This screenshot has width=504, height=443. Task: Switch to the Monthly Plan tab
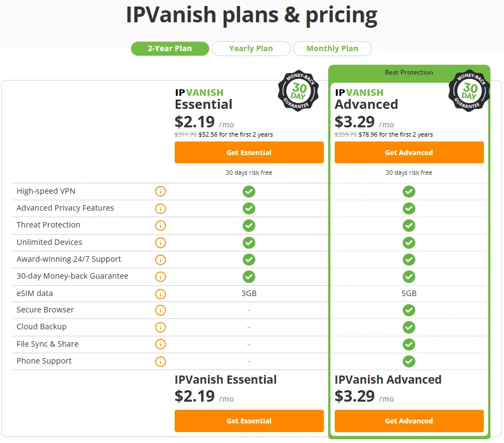pos(332,48)
